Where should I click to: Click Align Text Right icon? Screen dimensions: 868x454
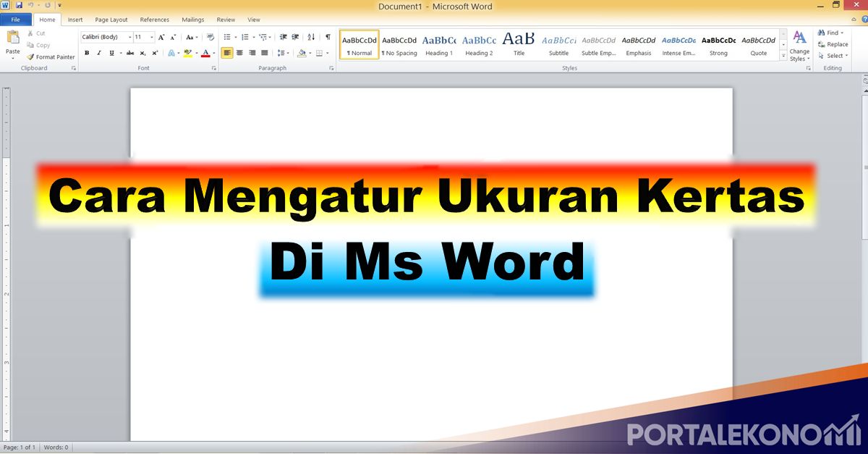[252, 53]
